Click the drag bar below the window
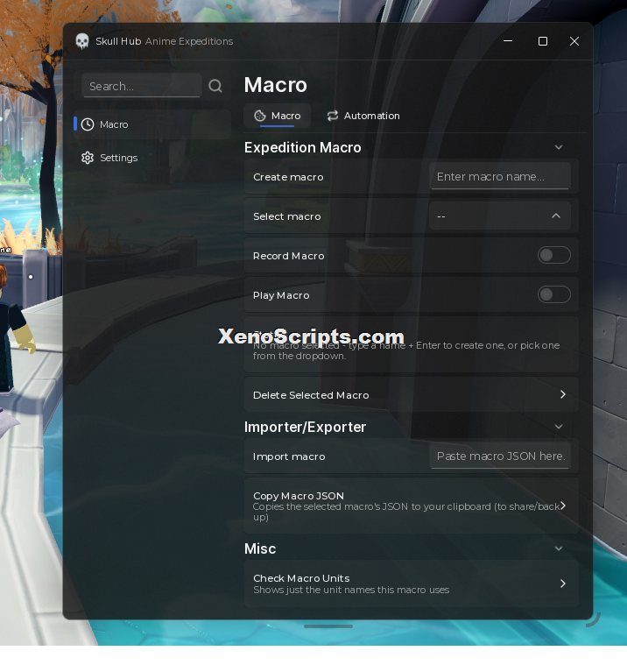This screenshot has width=627, height=672. tap(328, 626)
